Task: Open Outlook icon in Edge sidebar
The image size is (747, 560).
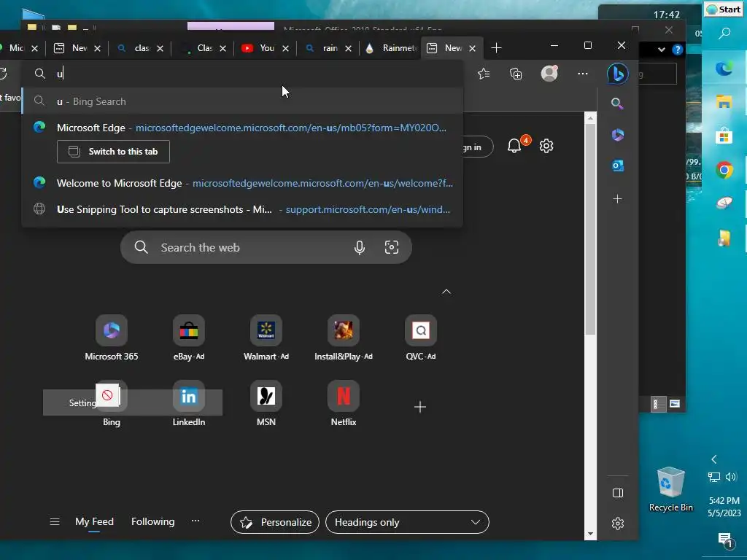Action: (618, 166)
